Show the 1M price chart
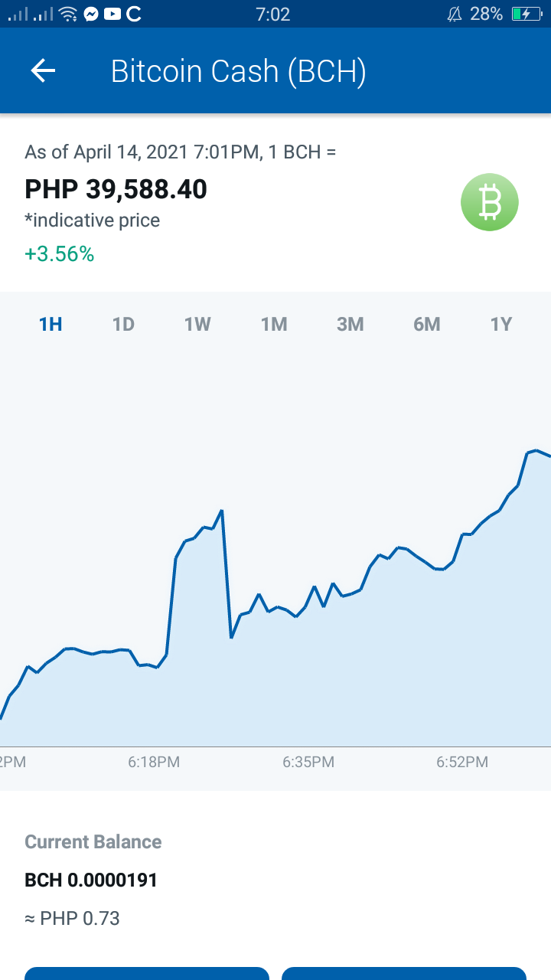The height and width of the screenshot is (980, 551). pos(274,325)
